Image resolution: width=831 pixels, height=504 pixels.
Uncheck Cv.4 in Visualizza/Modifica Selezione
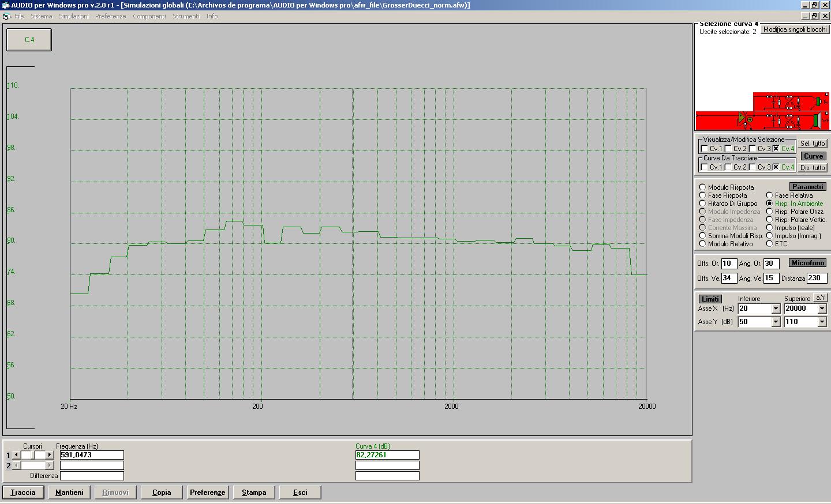click(x=776, y=149)
